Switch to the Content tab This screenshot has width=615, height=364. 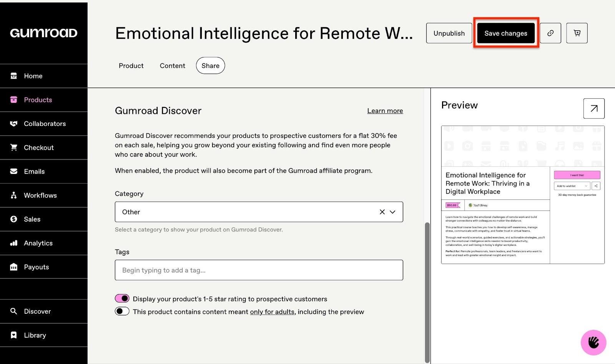pyautogui.click(x=173, y=66)
